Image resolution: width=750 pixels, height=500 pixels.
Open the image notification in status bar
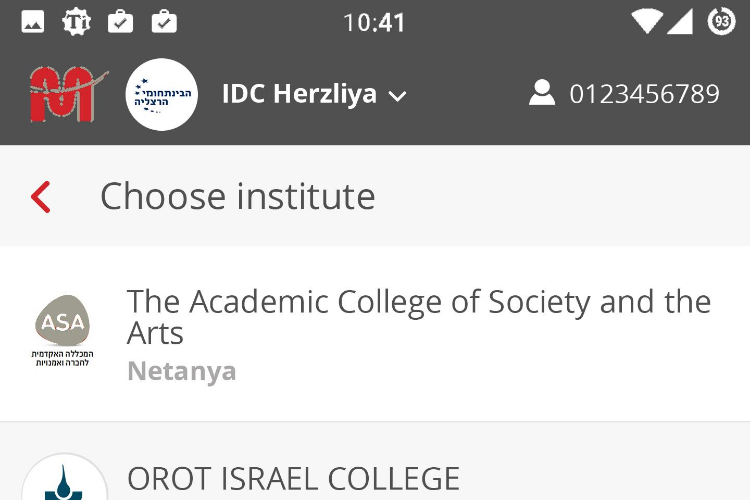pyautogui.click(x=33, y=22)
